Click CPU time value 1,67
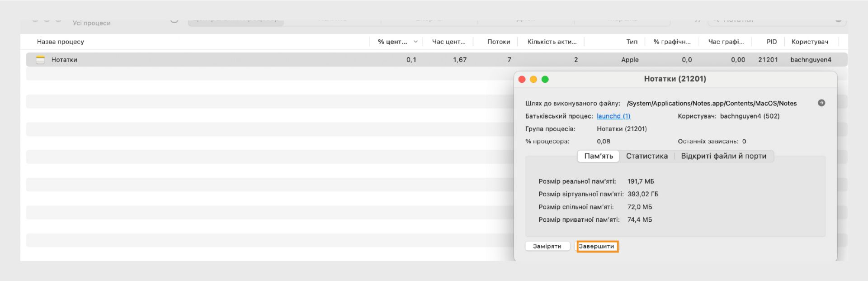The image size is (868, 281). 460,60
